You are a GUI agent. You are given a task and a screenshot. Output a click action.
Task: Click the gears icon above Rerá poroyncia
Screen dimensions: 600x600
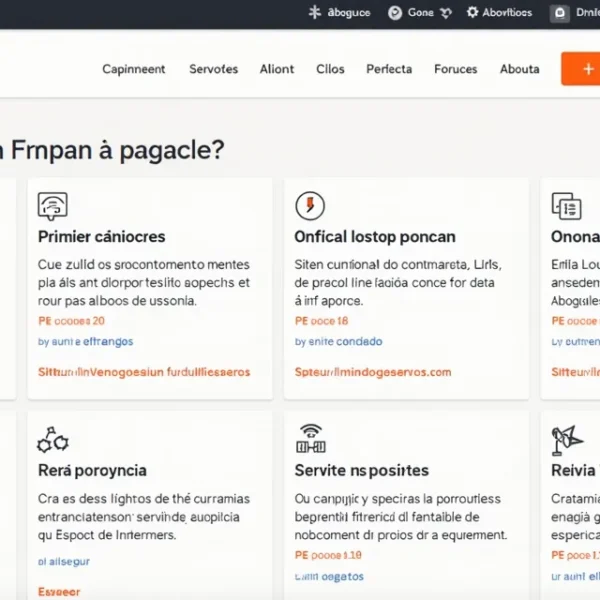52,439
